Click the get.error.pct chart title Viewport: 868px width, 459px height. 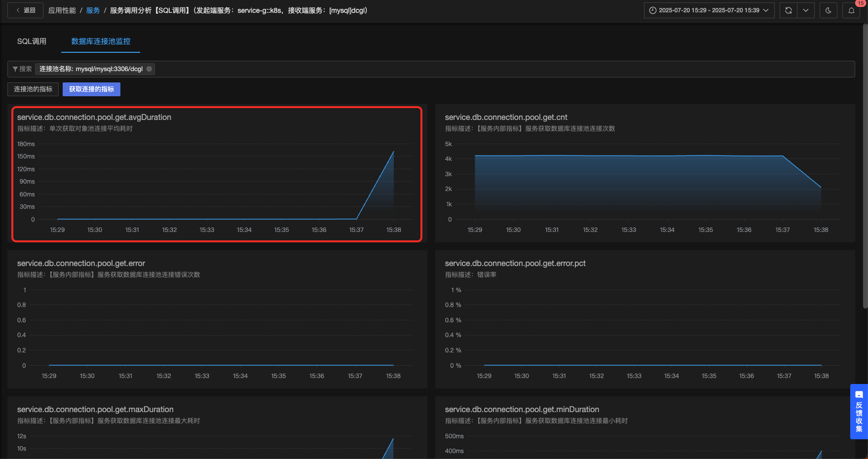pyautogui.click(x=515, y=264)
